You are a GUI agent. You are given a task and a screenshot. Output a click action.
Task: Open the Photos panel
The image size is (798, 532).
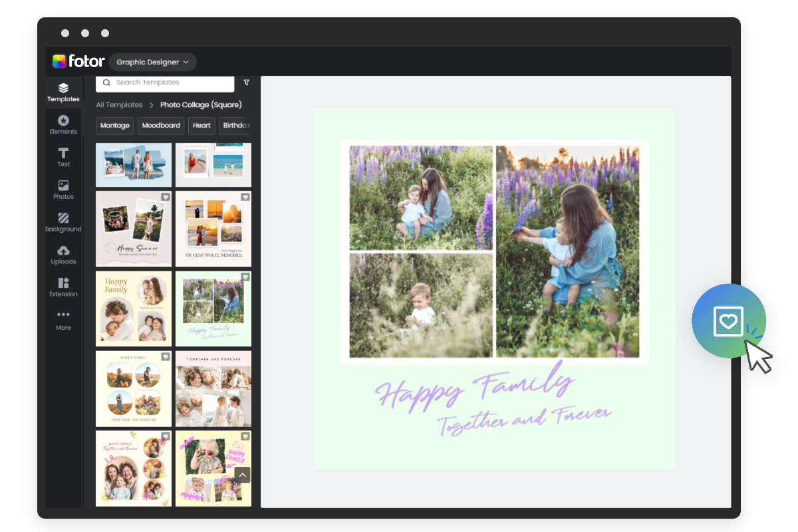coord(63,190)
